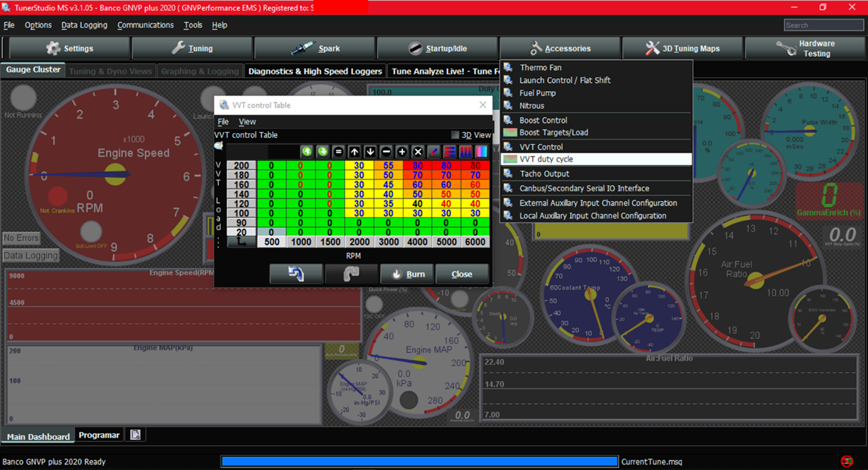Click the blue undo arrow button in VVT dialog
This screenshot has width=868, height=470.
(296, 274)
